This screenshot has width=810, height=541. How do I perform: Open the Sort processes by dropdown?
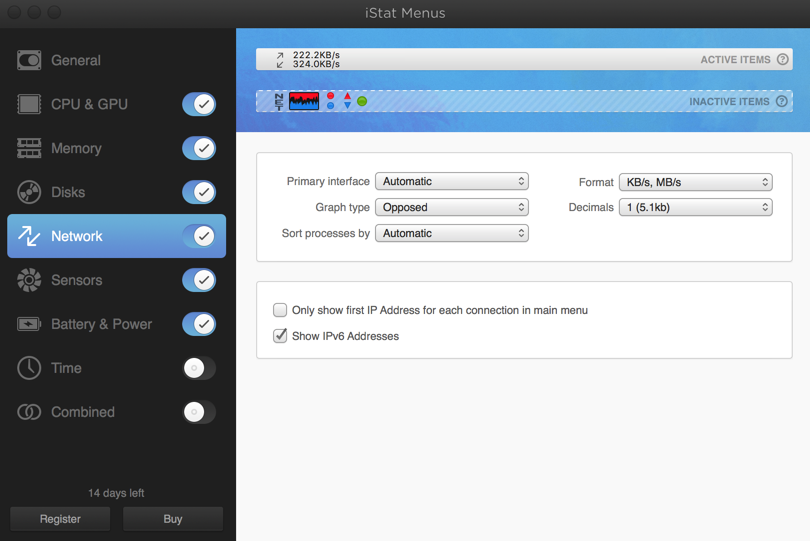tap(451, 233)
